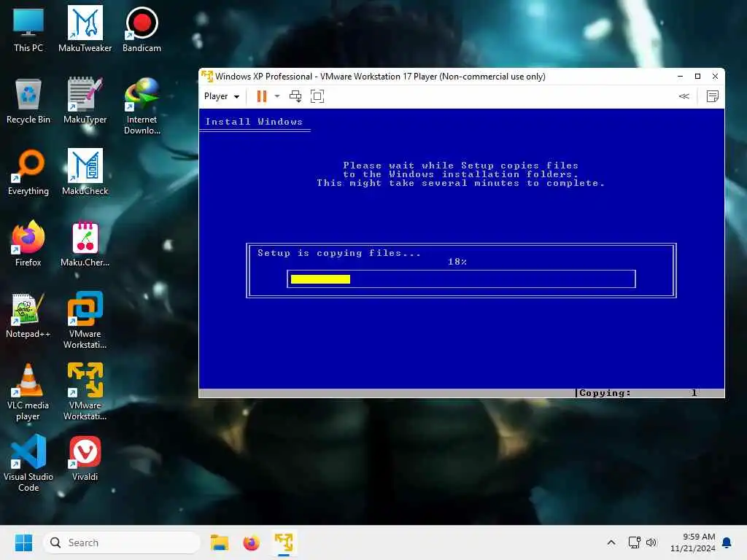This screenshot has height=560, width=747.
Task: Select the Notepad++ desktop shortcut
Action: 28,315
